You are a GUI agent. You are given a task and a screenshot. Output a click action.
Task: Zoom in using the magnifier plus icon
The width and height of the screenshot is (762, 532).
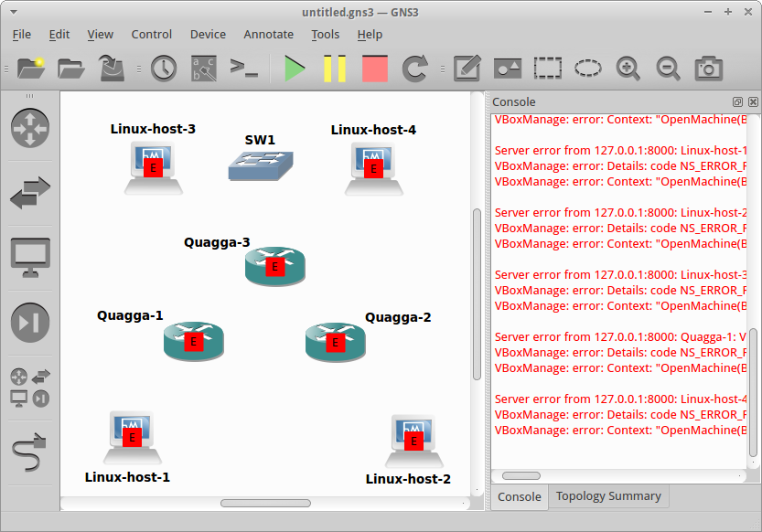pyautogui.click(x=628, y=68)
